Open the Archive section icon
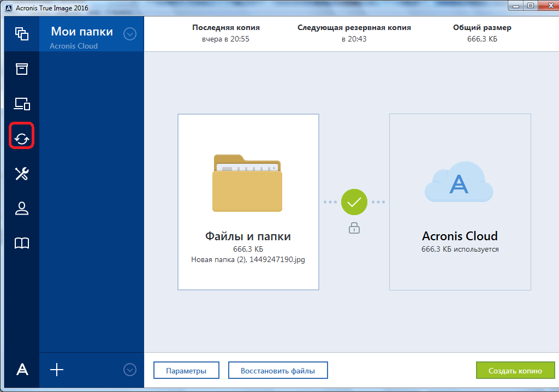 (x=22, y=69)
